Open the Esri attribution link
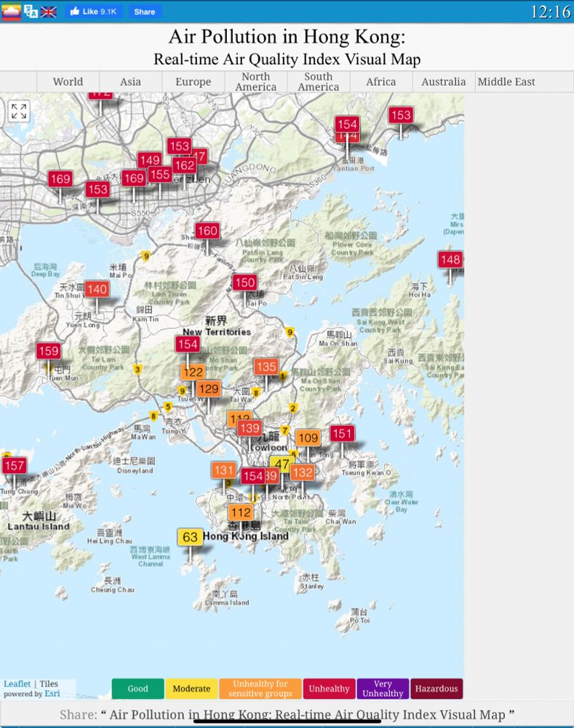Viewport: 574px width, 728px height. (x=52, y=694)
